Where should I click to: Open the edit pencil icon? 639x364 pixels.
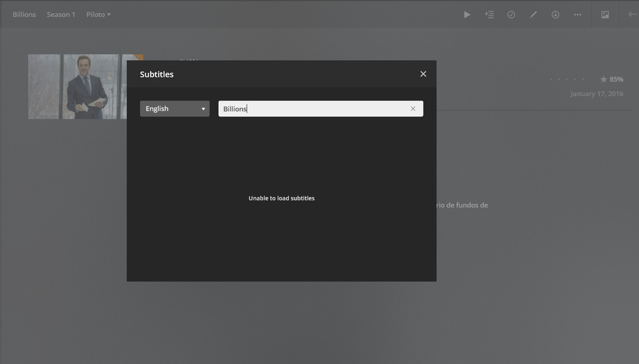coord(533,15)
